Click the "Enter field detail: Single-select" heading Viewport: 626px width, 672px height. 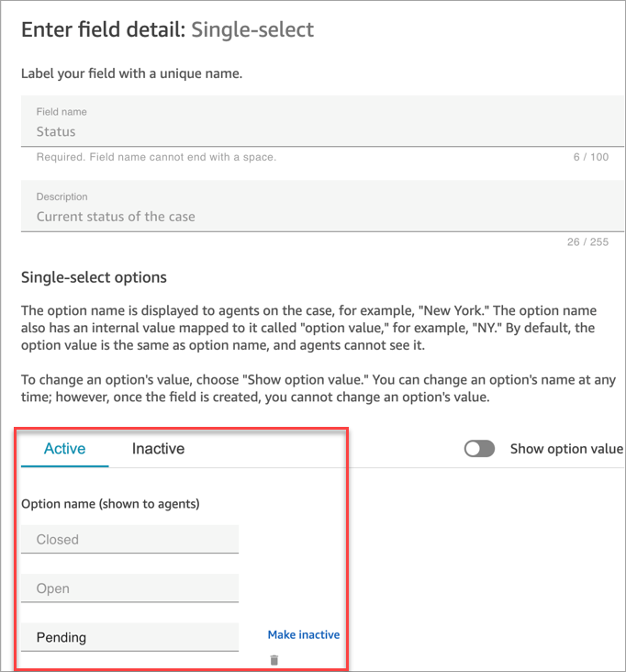click(x=167, y=29)
